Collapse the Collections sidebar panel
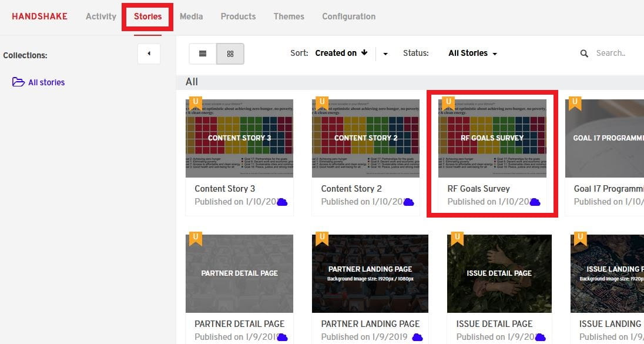 [149, 54]
